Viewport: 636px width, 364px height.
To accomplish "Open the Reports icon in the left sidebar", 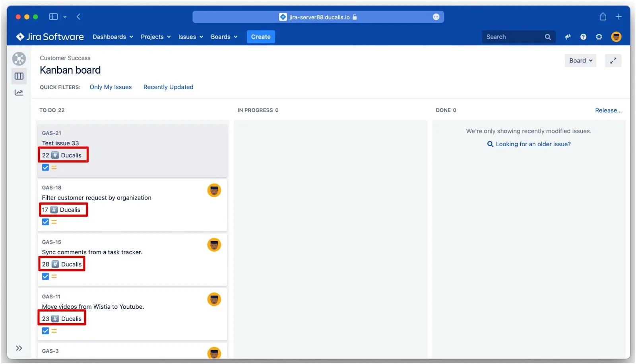I will (19, 92).
